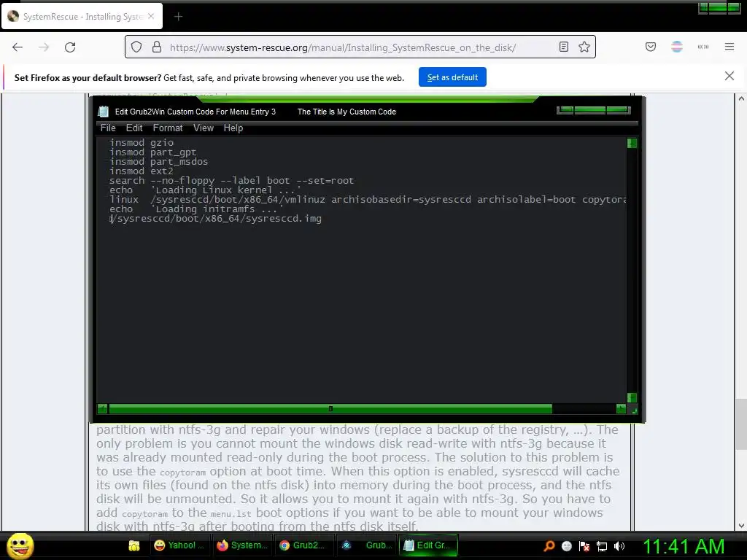The width and height of the screenshot is (747, 560).
Task: Click editor horizontal scroll-left arrow
Action: point(102,408)
